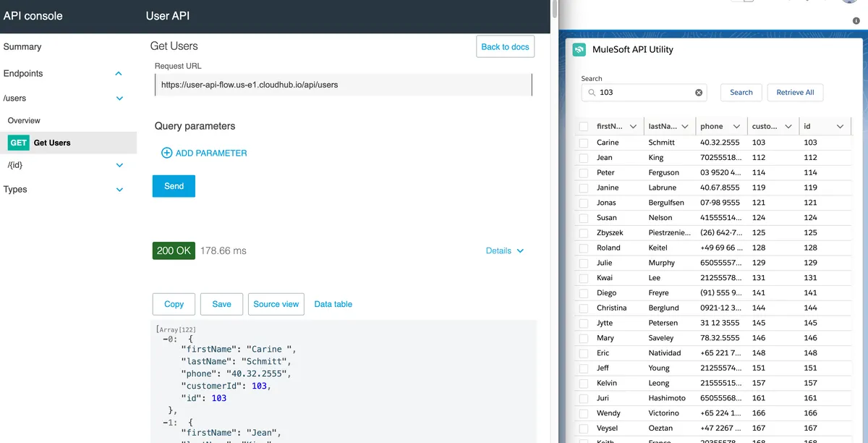Click the MuleSoft API Utility logo icon

[x=579, y=50]
